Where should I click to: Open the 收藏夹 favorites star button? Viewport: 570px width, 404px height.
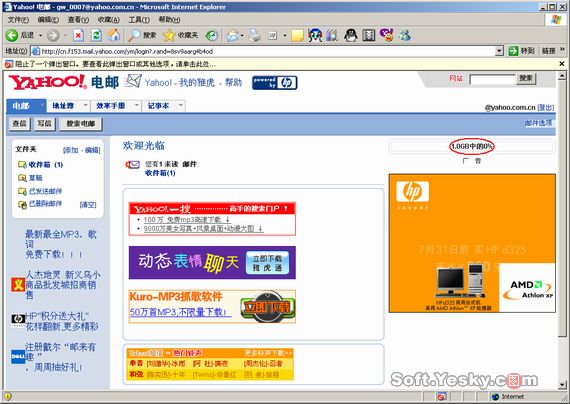coord(180,35)
